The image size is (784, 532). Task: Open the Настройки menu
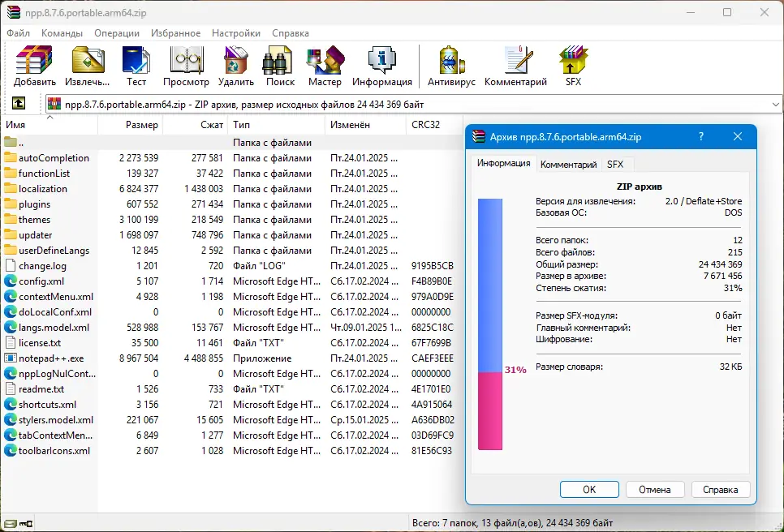236,33
